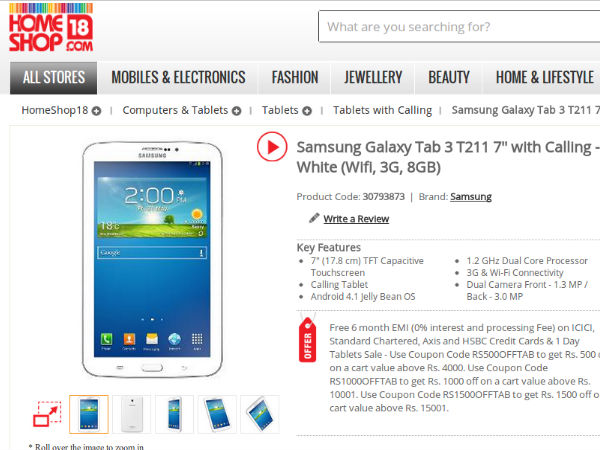Expand the Computers & Tablets breadcrumb plus icon
Viewport: 600px width, 450px height.
pyautogui.click(x=236, y=111)
